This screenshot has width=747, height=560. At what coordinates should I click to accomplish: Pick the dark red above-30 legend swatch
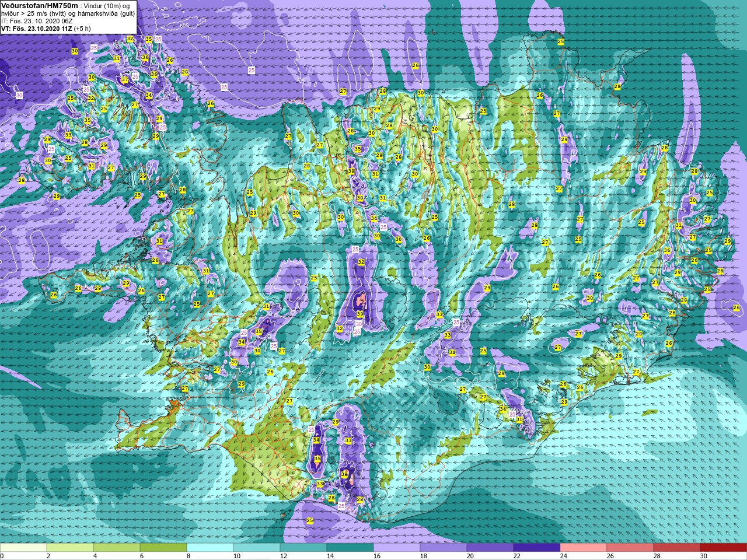pyautogui.click(x=724, y=548)
